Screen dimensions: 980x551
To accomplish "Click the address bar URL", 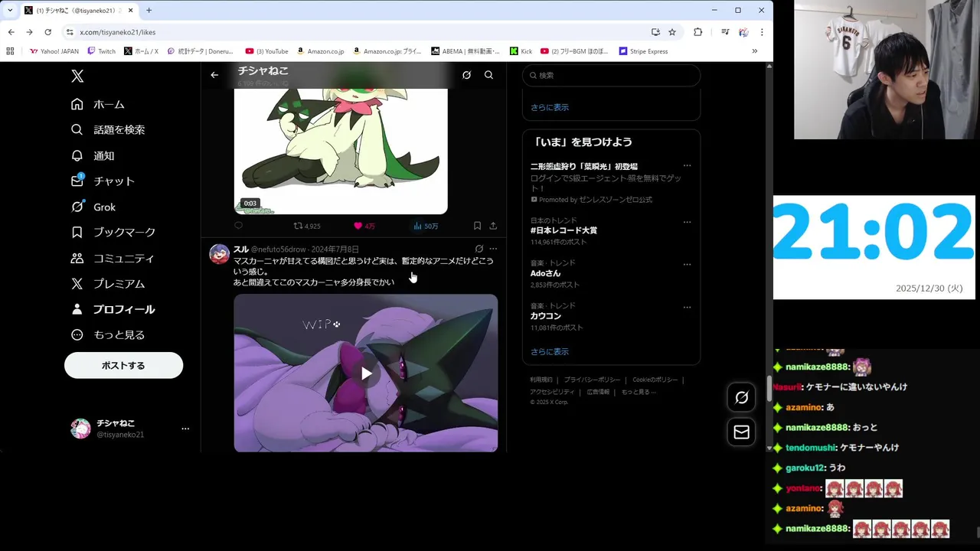I will click(x=118, y=32).
